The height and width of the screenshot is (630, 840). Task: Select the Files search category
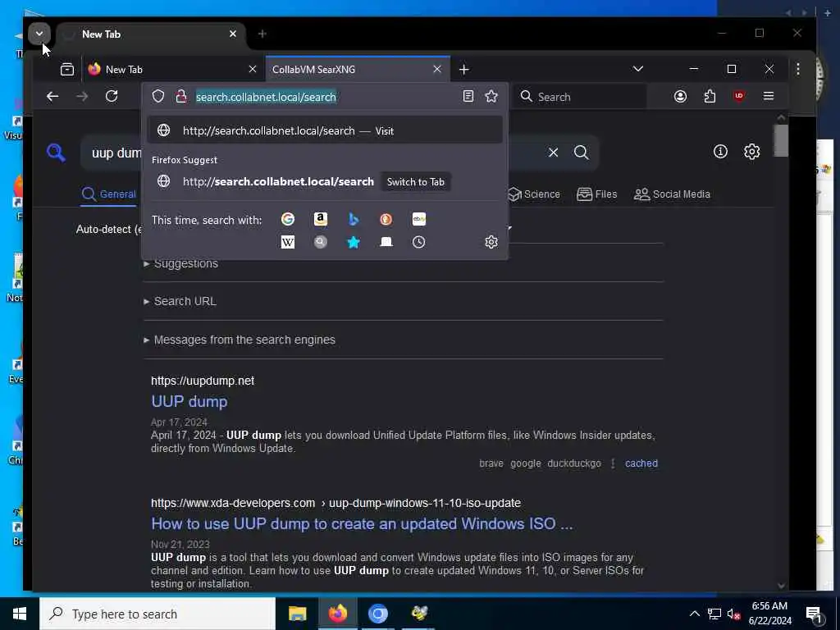click(x=597, y=194)
